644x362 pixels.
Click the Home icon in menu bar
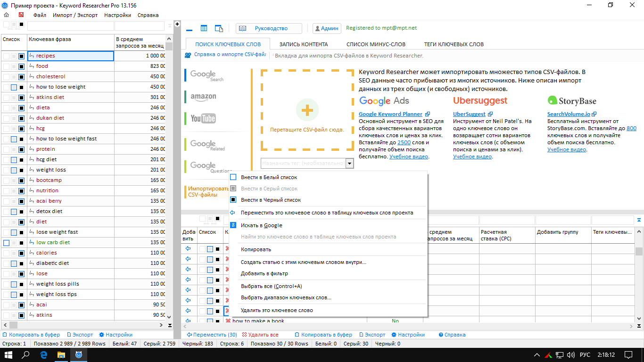pos(6,15)
